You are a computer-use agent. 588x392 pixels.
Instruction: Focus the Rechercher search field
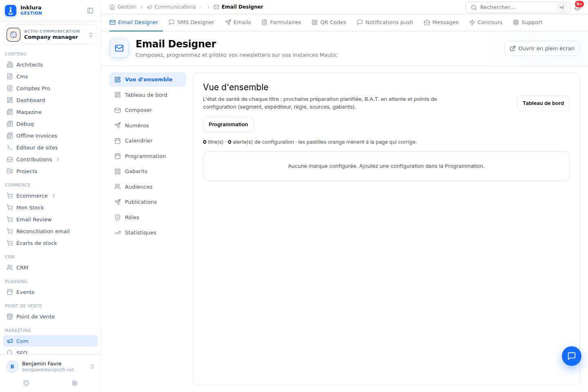(x=518, y=7)
